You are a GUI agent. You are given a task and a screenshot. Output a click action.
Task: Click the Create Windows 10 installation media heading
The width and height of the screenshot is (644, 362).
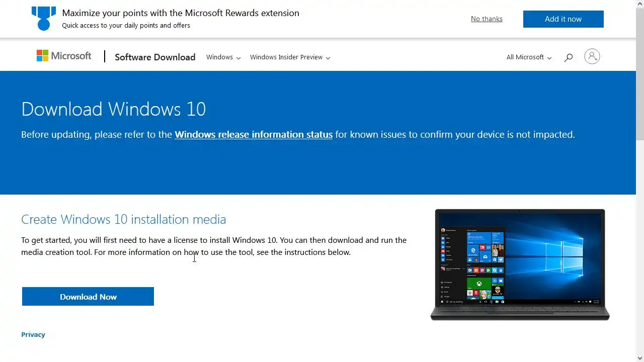coord(124,219)
